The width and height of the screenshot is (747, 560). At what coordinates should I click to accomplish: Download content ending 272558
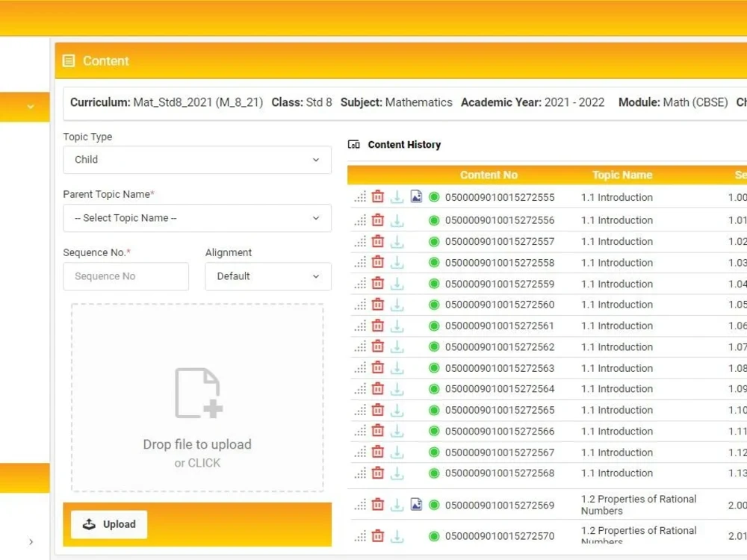tap(397, 261)
